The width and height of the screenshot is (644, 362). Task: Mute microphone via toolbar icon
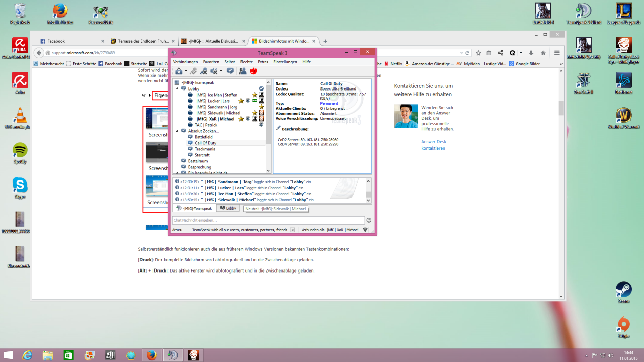[204, 71]
